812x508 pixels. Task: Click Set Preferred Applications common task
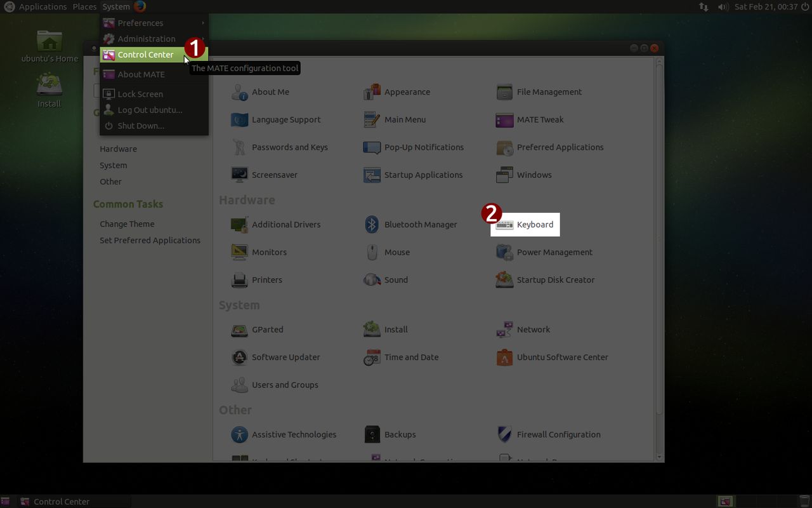[150, 241]
